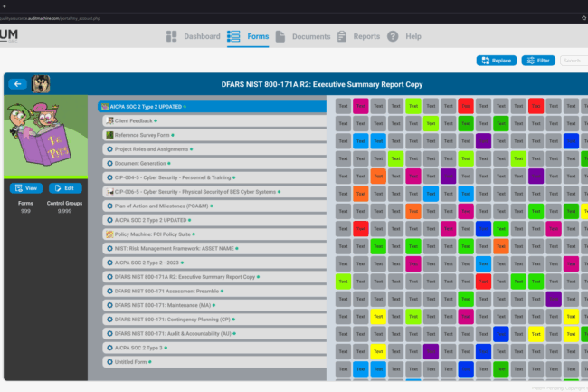Open Policy Machine: PCI Policy Suite
Screen dimensions: 588x392
pyautogui.click(x=153, y=234)
